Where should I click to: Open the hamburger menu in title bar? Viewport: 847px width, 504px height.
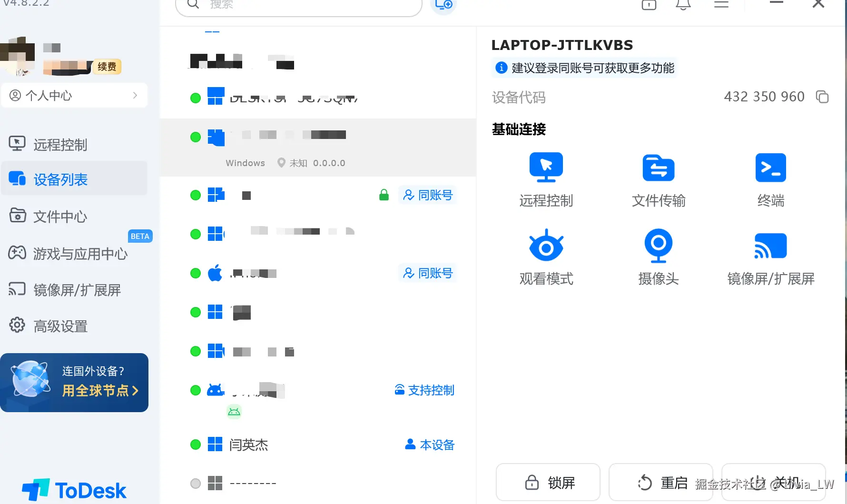pos(721,5)
